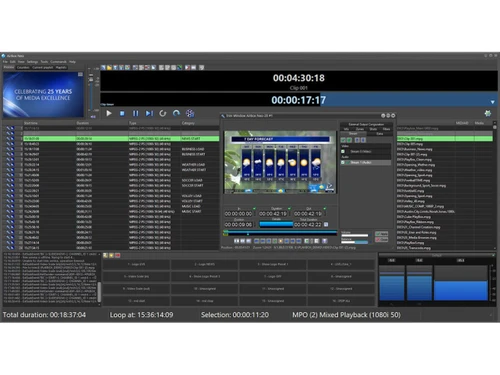Click the green check icon beside In label
This screenshot has height=375, width=500.
pyautogui.click(x=254, y=209)
